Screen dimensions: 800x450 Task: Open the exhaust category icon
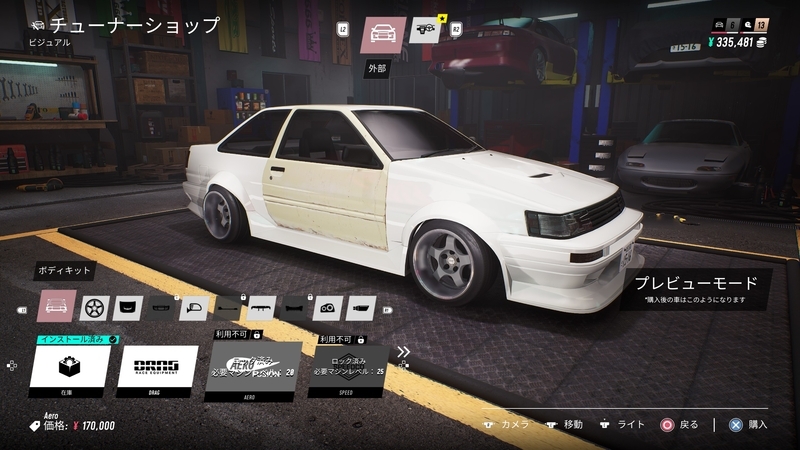pyautogui.click(x=361, y=308)
